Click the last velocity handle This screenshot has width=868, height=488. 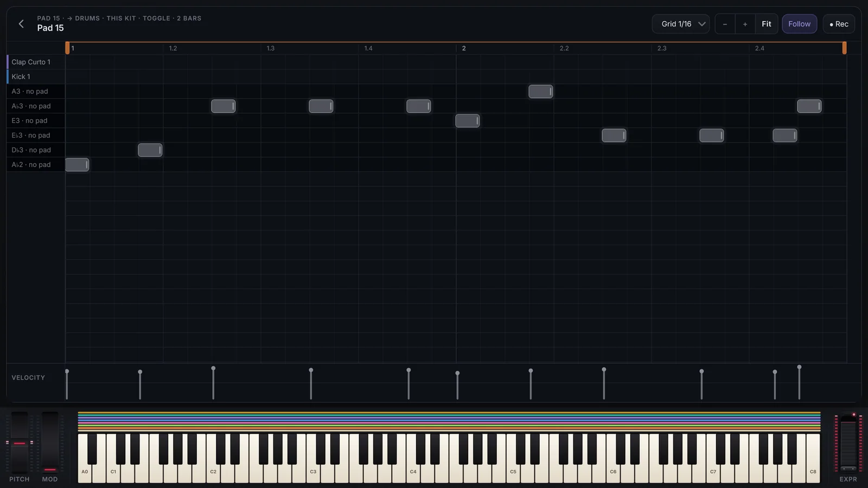pyautogui.click(x=799, y=367)
